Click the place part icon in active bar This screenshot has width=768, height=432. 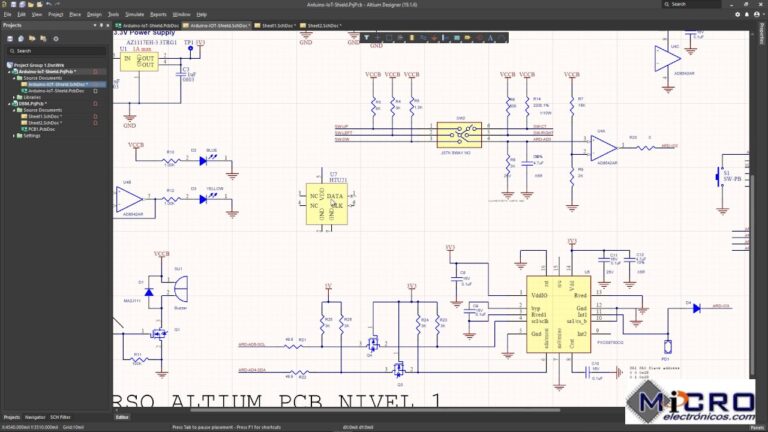(411, 38)
